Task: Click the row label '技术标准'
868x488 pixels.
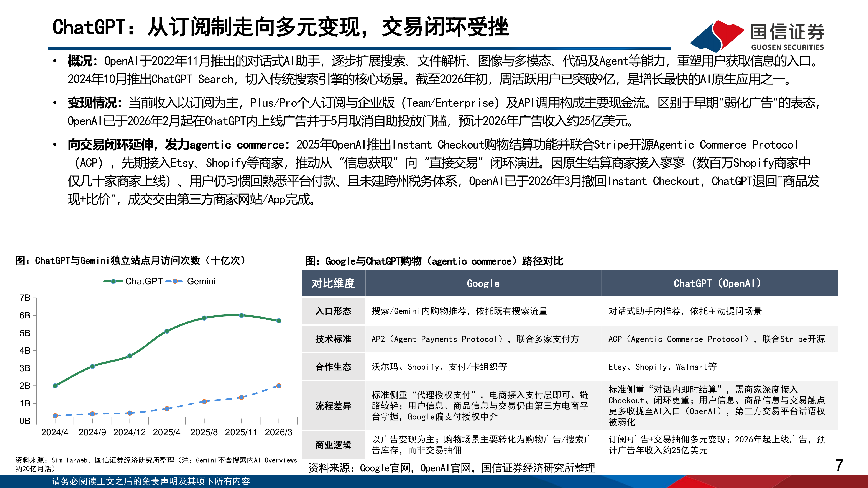Action: click(333, 339)
